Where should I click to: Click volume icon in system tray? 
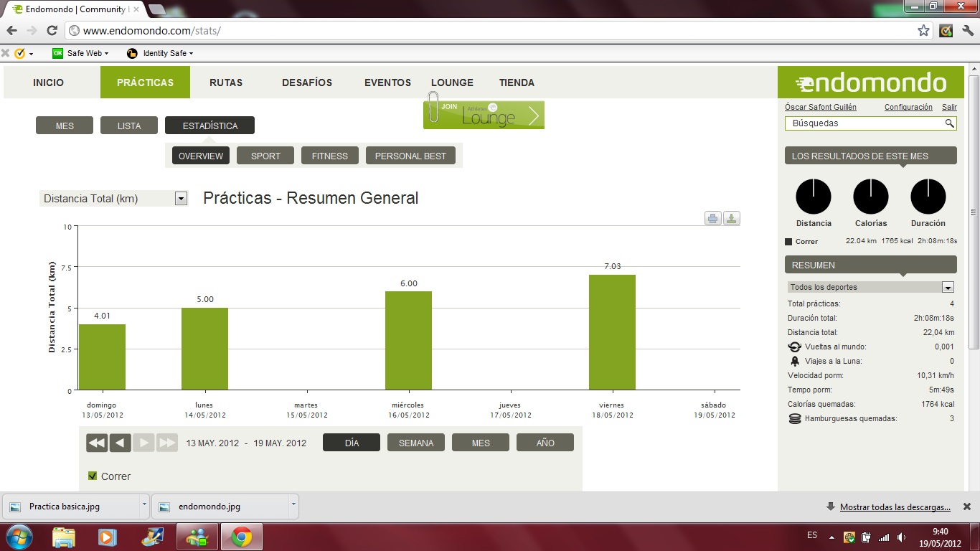[x=901, y=537]
